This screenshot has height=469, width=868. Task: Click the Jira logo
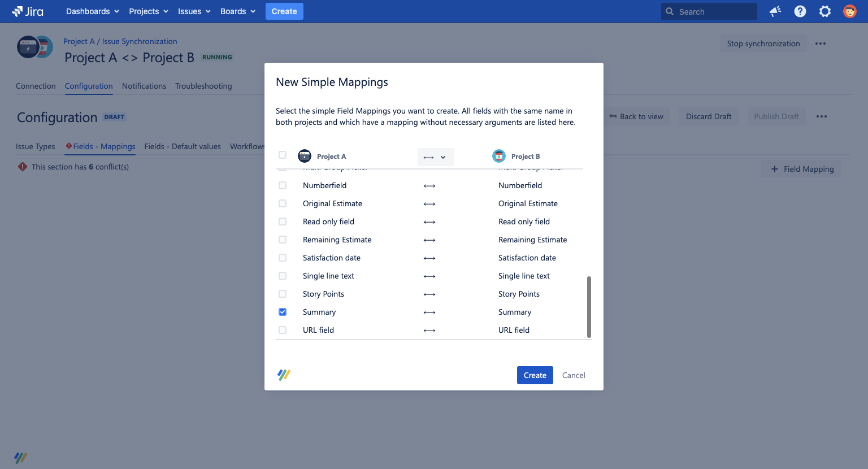coord(26,11)
